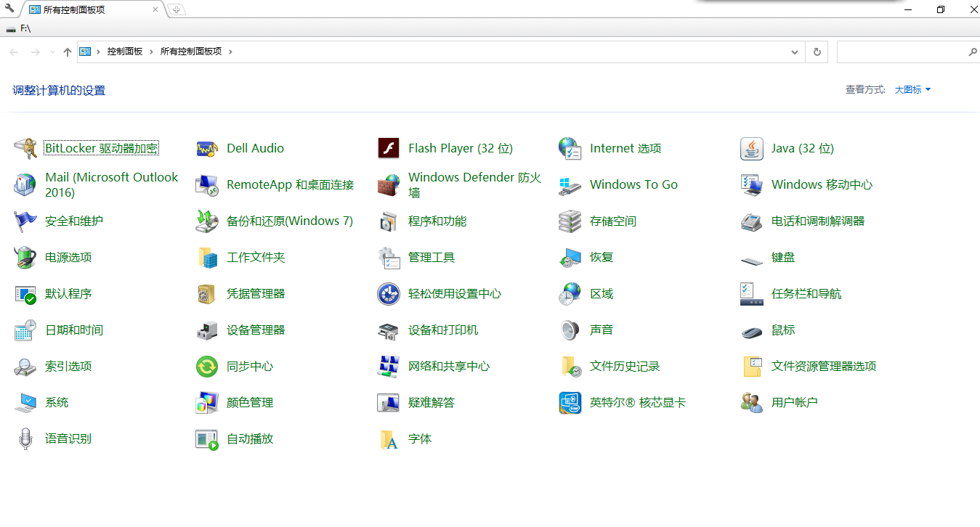This screenshot has width=980, height=527.
Task: Open the 字体 fonts folder icon
Action: click(x=389, y=439)
